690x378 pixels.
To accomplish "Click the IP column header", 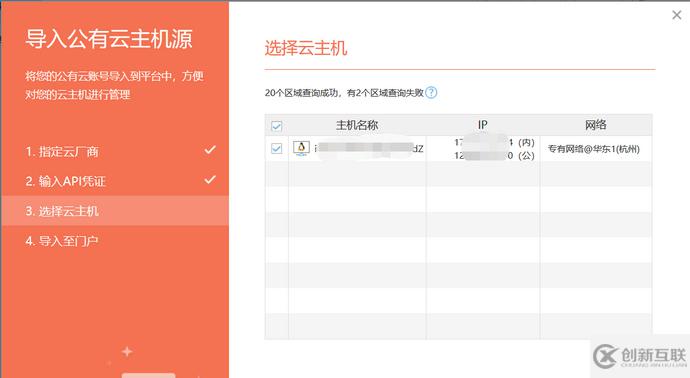I will point(483,125).
